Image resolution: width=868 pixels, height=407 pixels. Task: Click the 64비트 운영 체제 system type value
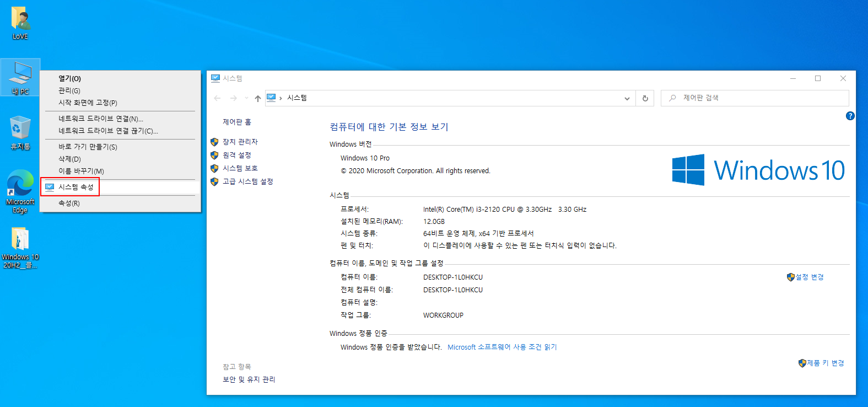click(x=478, y=234)
